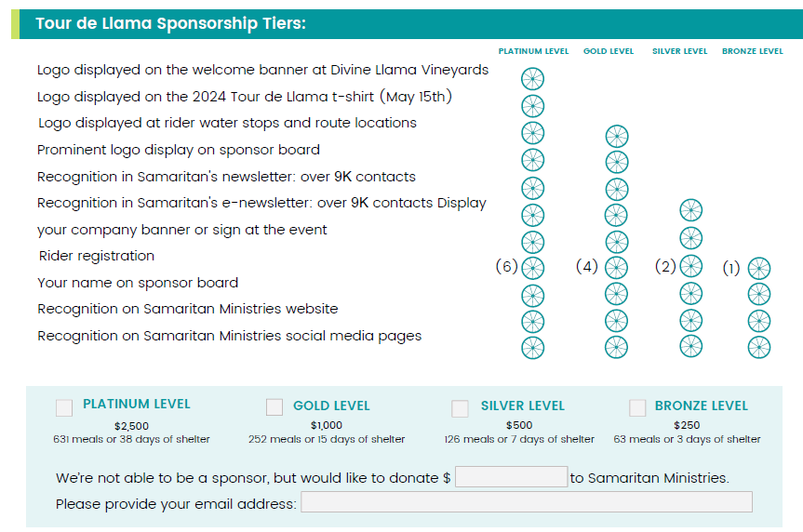
Task: Click the Rider registration benefit text
Action: point(97,256)
